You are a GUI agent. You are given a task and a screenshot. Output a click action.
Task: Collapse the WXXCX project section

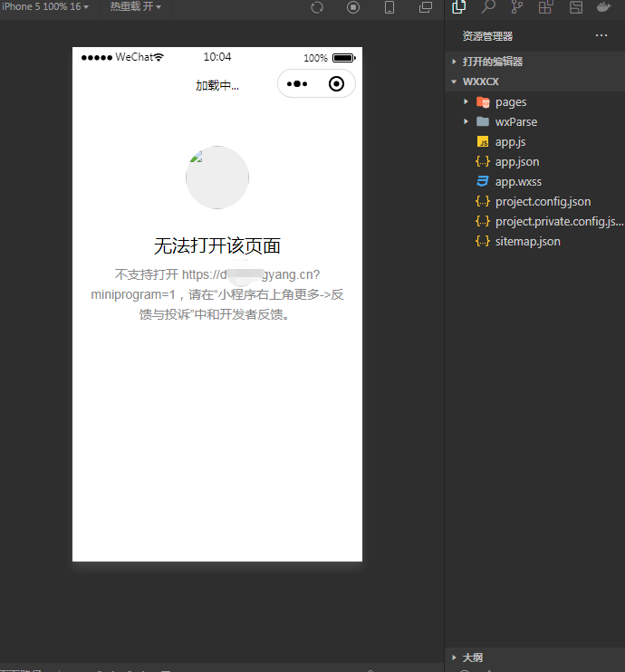[x=534, y=82]
